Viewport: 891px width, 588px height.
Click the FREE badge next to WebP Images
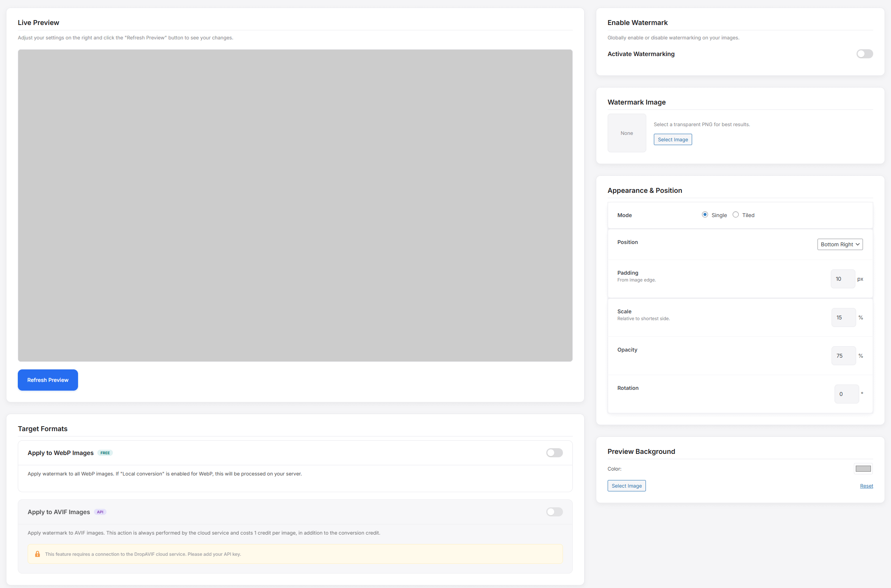105,453
